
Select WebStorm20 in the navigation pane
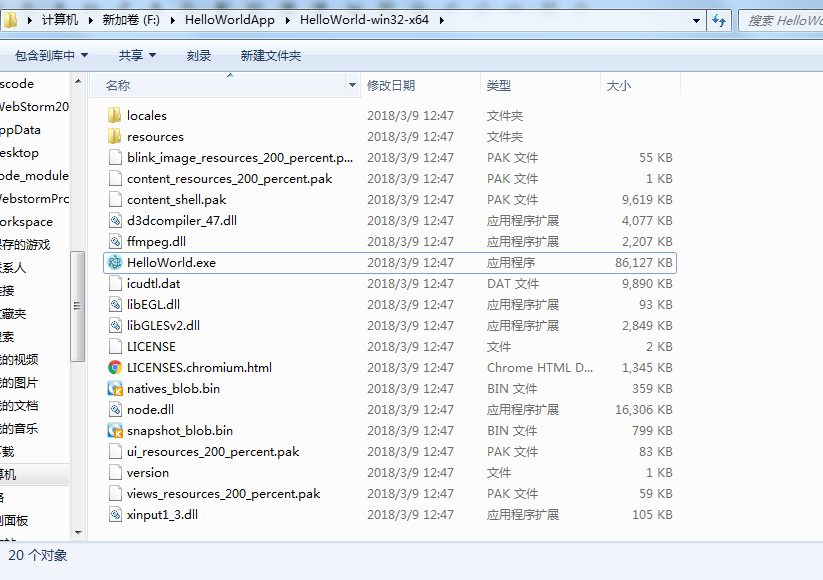(x=34, y=107)
